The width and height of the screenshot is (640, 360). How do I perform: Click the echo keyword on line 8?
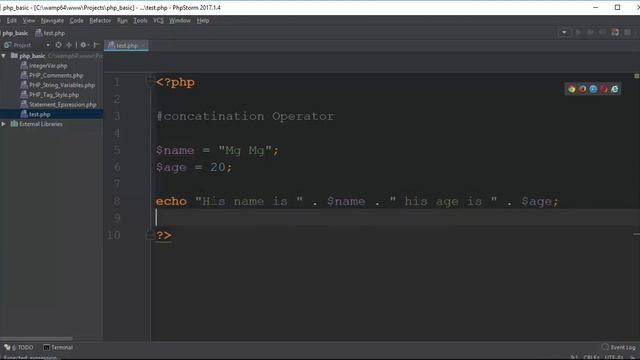(x=171, y=201)
